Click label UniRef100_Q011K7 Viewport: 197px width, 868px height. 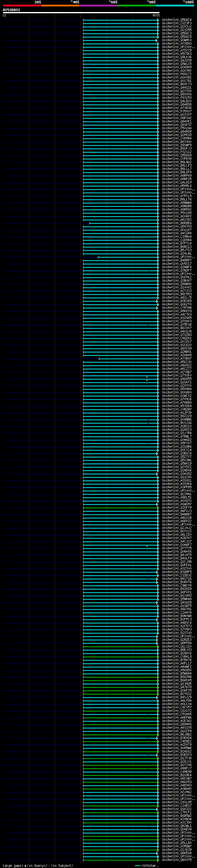176,230
